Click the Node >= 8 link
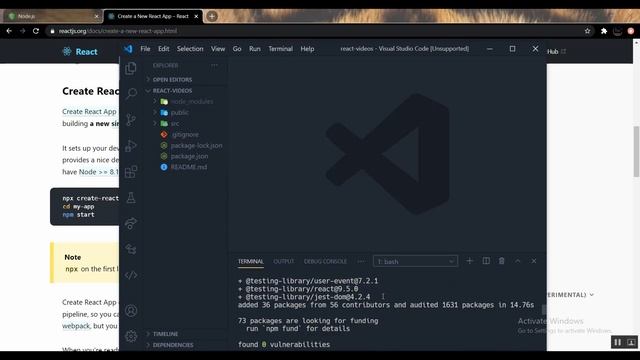Image resolution: width=640 pixels, height=360 pixels. [x=98, y=172]
